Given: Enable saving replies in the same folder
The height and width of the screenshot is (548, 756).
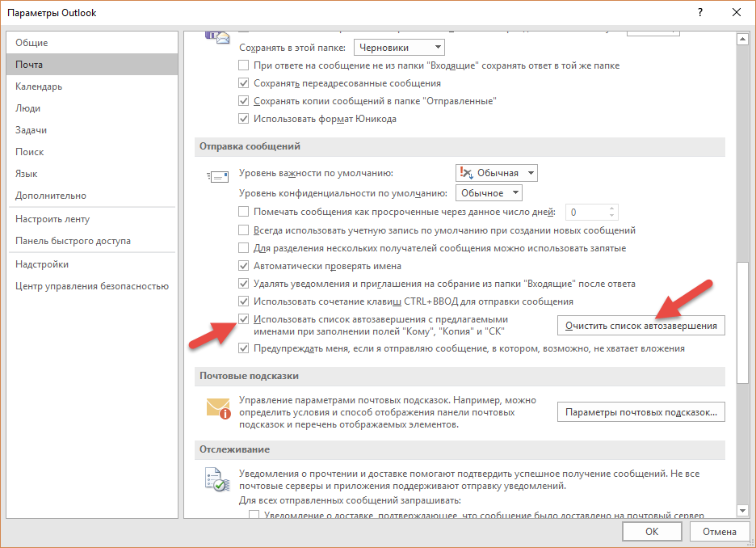Looking at the screenshot, I should [x=243, y=65].
